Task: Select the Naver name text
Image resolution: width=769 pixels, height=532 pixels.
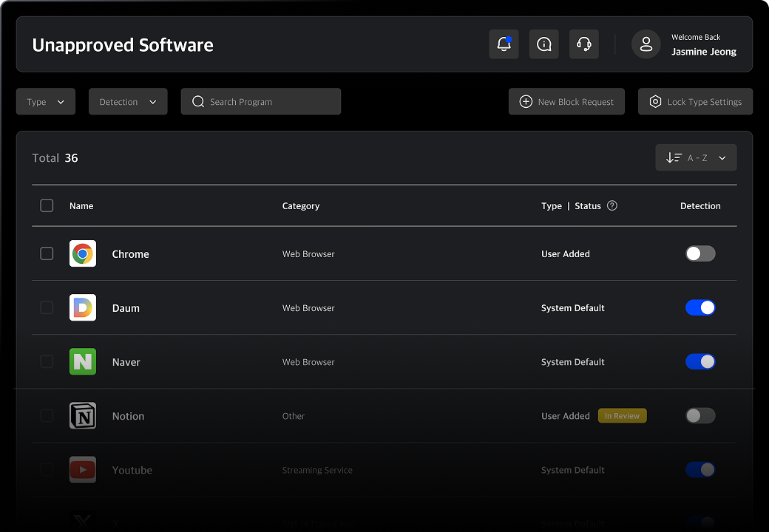Action: tap(126, 362)
